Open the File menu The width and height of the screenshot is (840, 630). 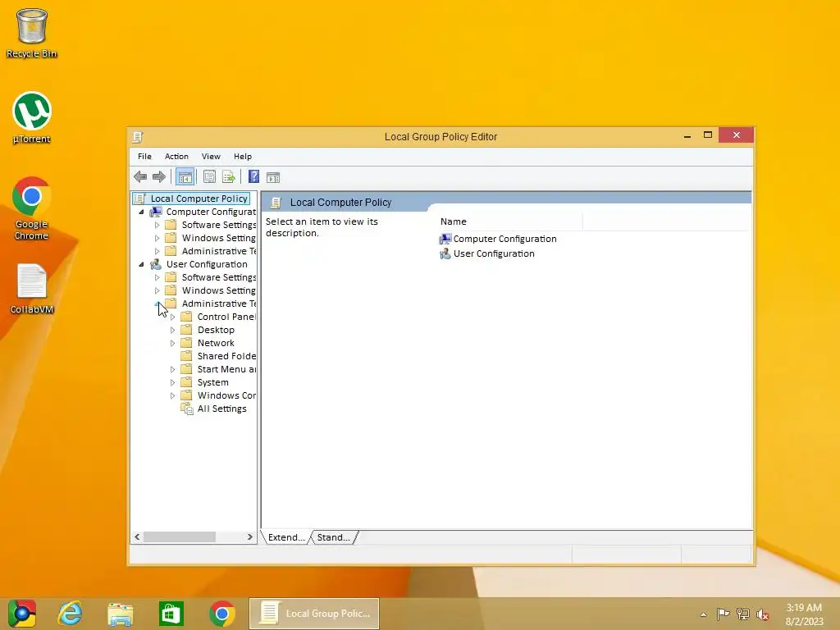click(144, 157)
